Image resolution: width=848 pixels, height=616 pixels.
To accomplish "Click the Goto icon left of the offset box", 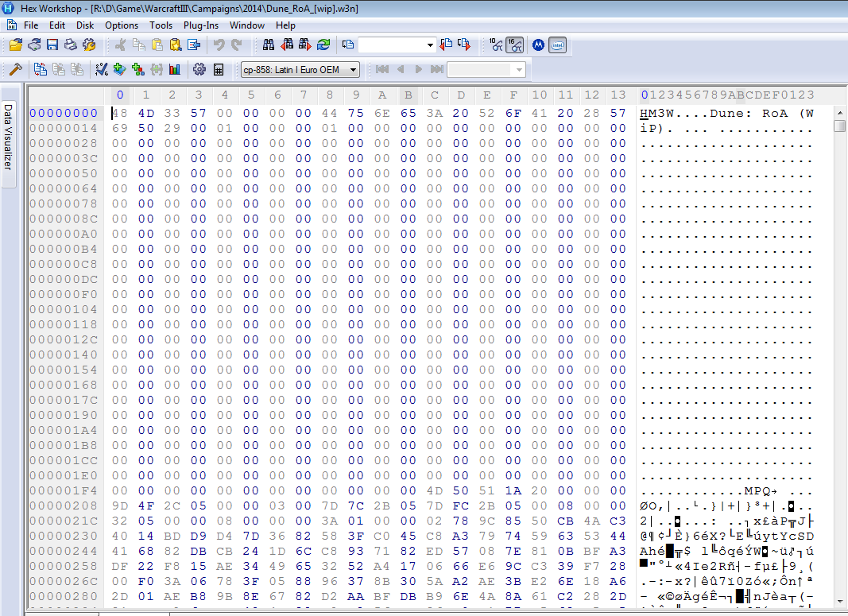I will (x=348, y=45).
